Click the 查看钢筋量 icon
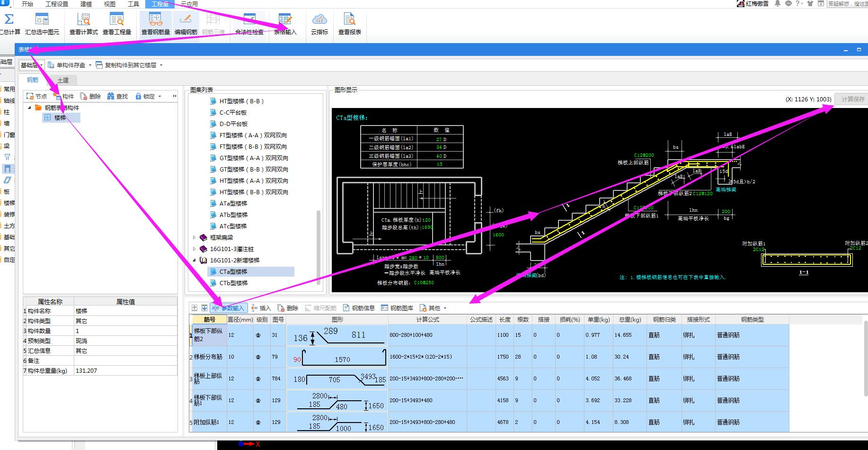Screen dimensions: 868x450 click(156, 19)
